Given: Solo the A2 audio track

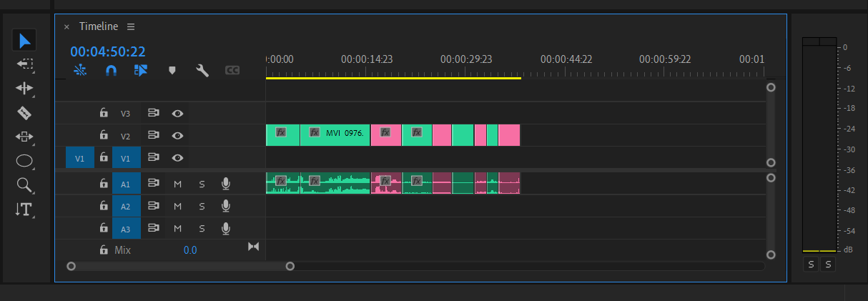Looking at the screenshot, I should pyautogui.click(x=202, y=207).
